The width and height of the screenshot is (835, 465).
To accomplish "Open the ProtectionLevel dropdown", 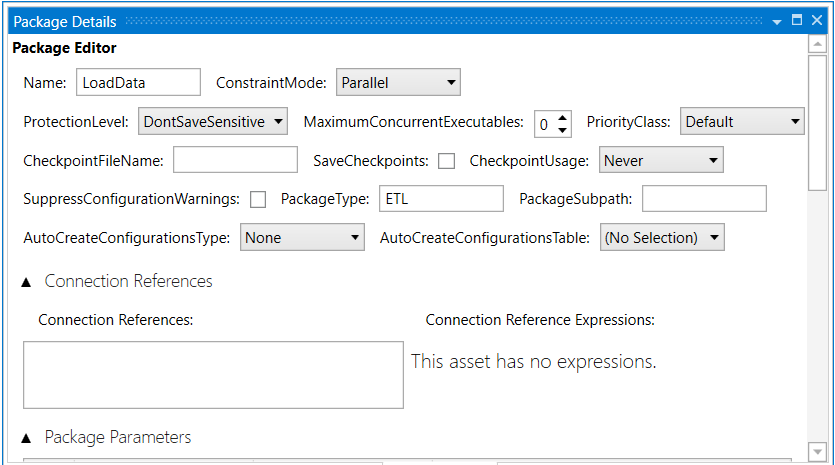I will click(212, 122).
